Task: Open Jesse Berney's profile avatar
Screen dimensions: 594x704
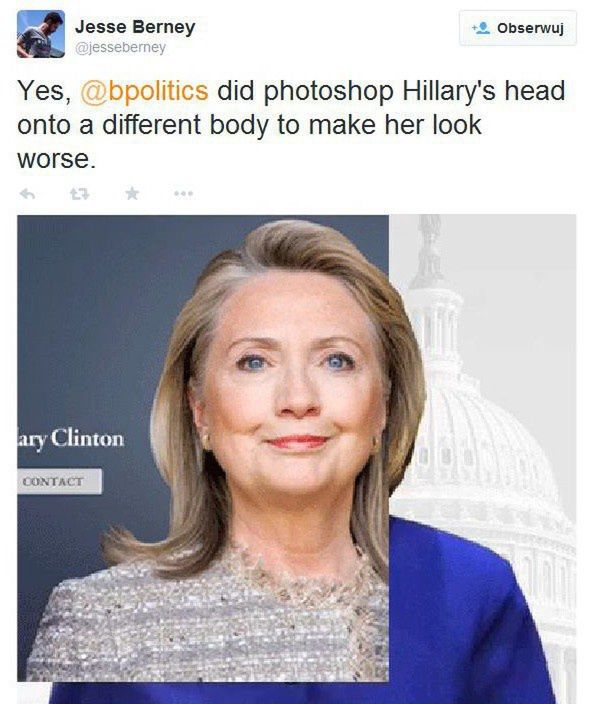Action: click(41, 34)
